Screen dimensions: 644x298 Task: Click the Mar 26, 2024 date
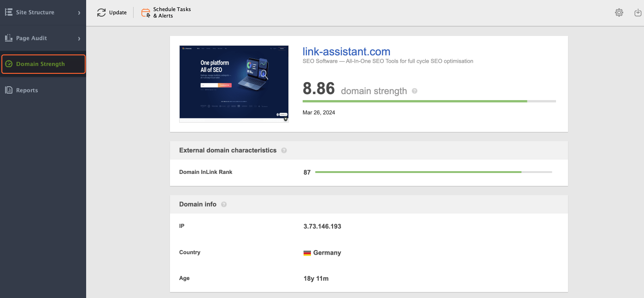319,113
